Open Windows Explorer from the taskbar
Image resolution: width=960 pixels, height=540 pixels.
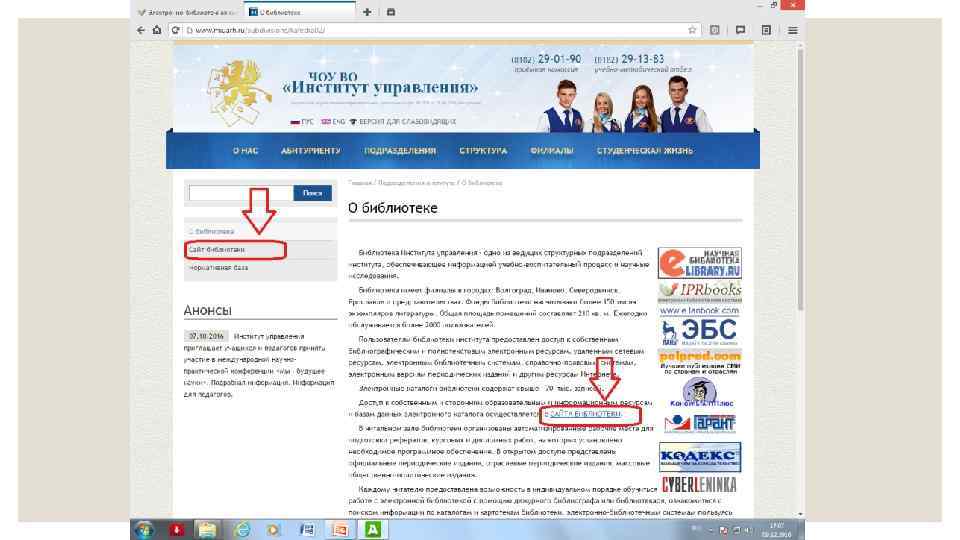207,530
